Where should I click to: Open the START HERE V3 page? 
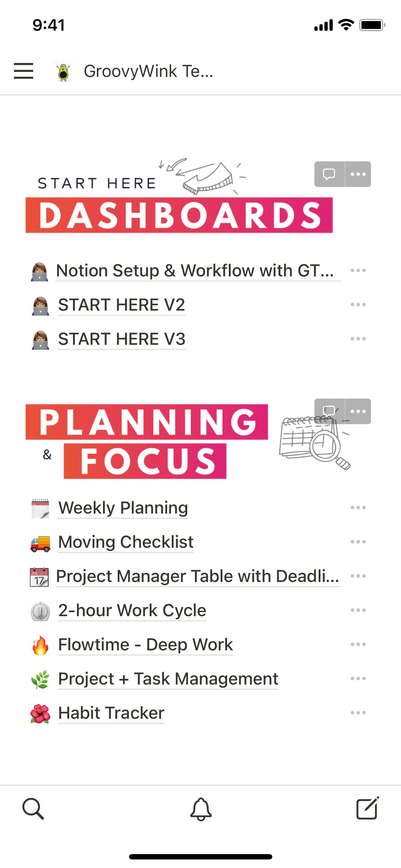tap(122, 339)
